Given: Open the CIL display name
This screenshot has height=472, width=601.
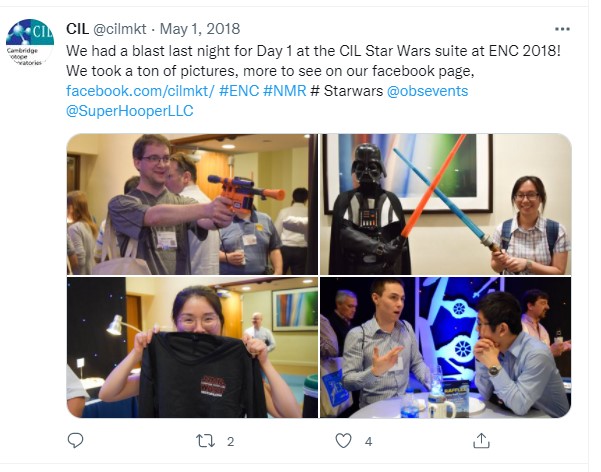Looking at the screenshot, I should click(x=77, y=29).
